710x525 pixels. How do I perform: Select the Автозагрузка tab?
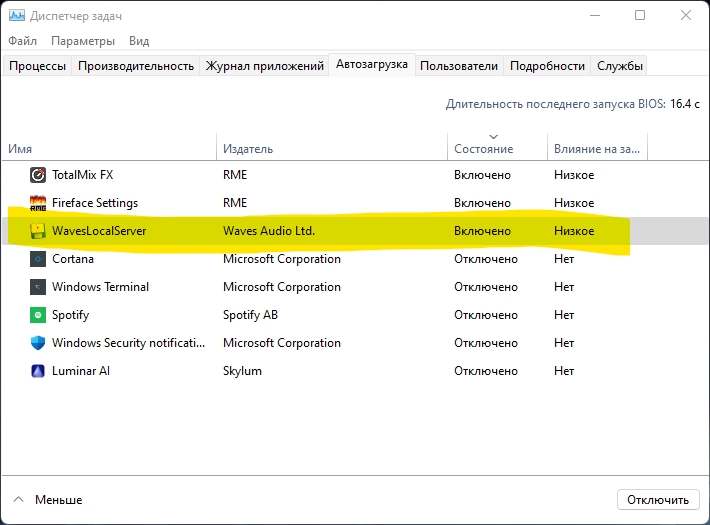(x=372, y=64)
